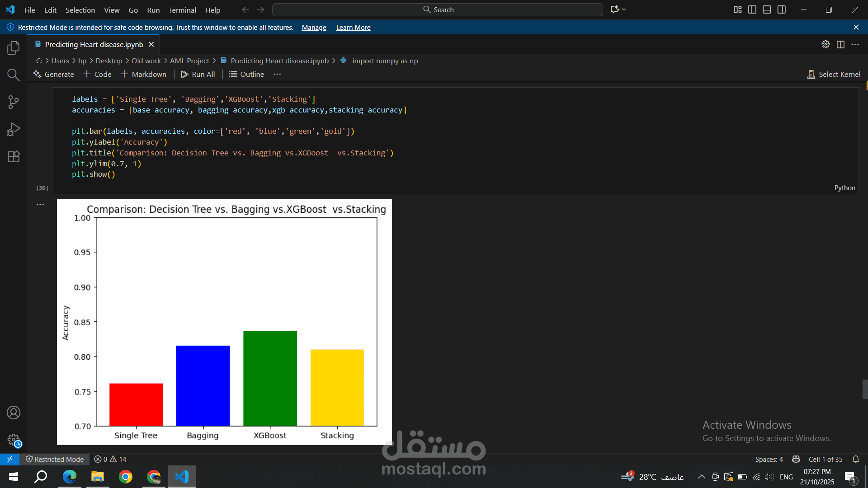This screenshot has width=868, height=488.
Task: Open the Explorer view in activity bar
Action: [14, 47]
